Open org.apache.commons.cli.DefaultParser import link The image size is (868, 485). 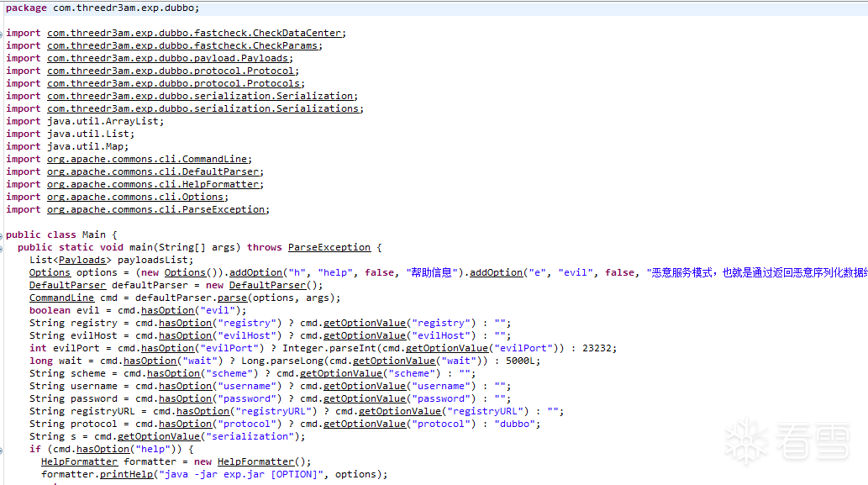point(153,172)
